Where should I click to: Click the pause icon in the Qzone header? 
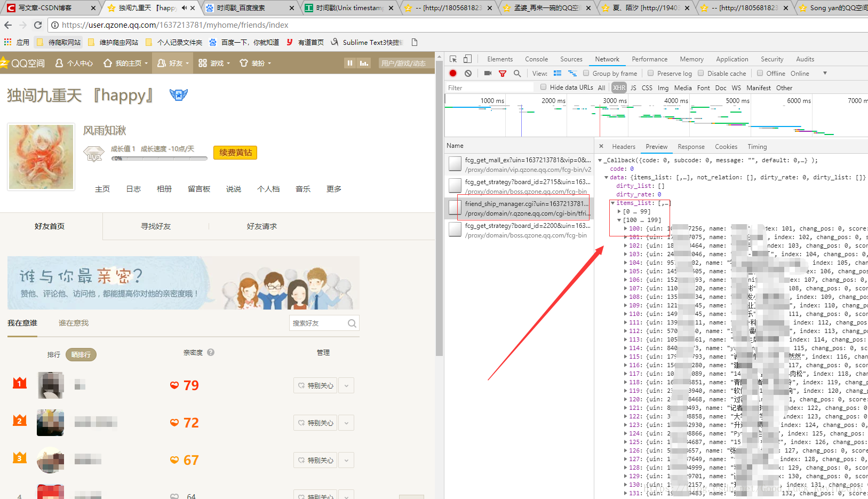pos(350,63)
